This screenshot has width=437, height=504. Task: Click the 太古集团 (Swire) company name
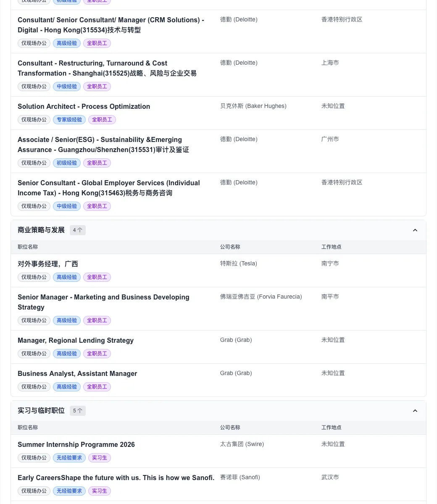coord(242,444)
